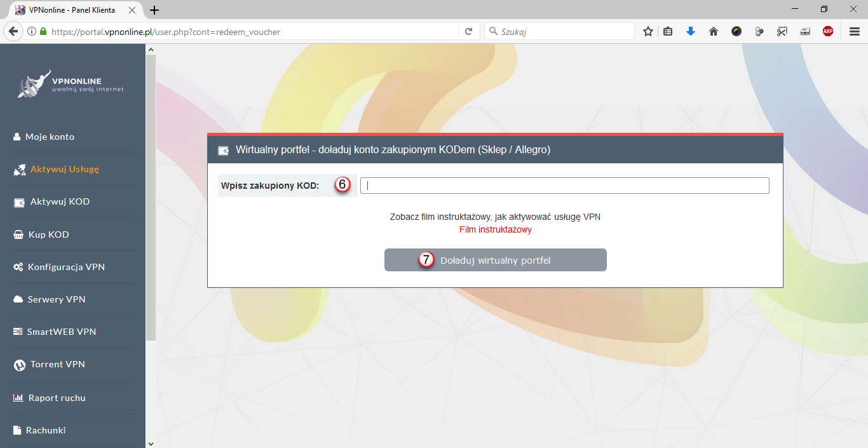The width and height of the screenshot is (868, 448).
Task: Select the VPNonline - Panel Klienta tab
Action: [72, 10]
